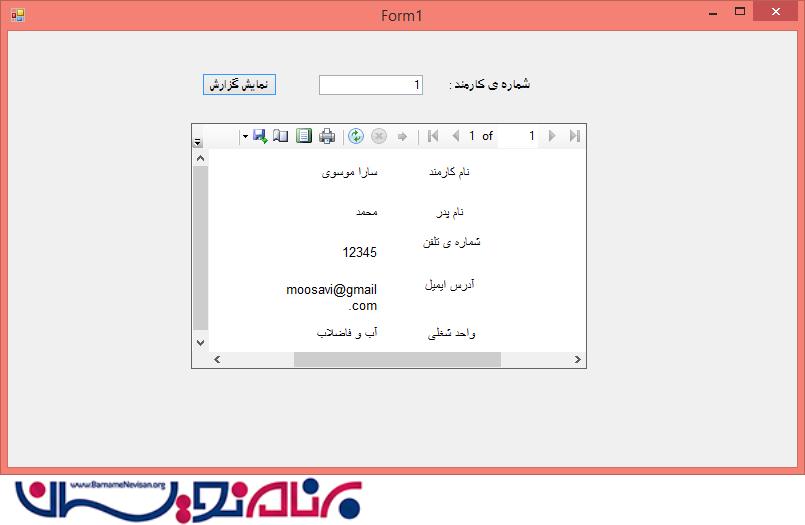Click the phone value 12345
The width and height of the screenshot is (805, 525).
point(359,252)
